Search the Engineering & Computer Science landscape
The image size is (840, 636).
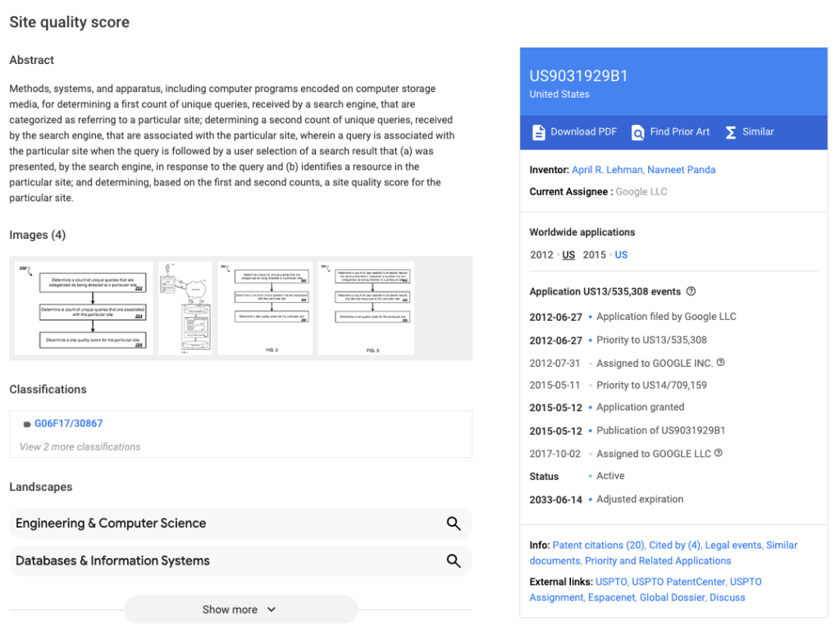454,524
